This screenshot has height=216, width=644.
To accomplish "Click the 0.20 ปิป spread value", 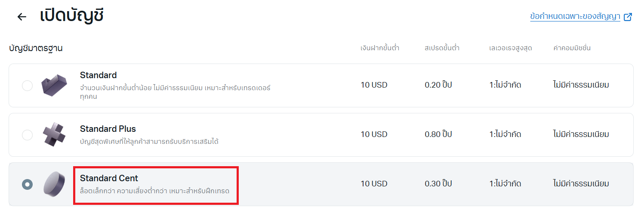I will coord(438,85).
